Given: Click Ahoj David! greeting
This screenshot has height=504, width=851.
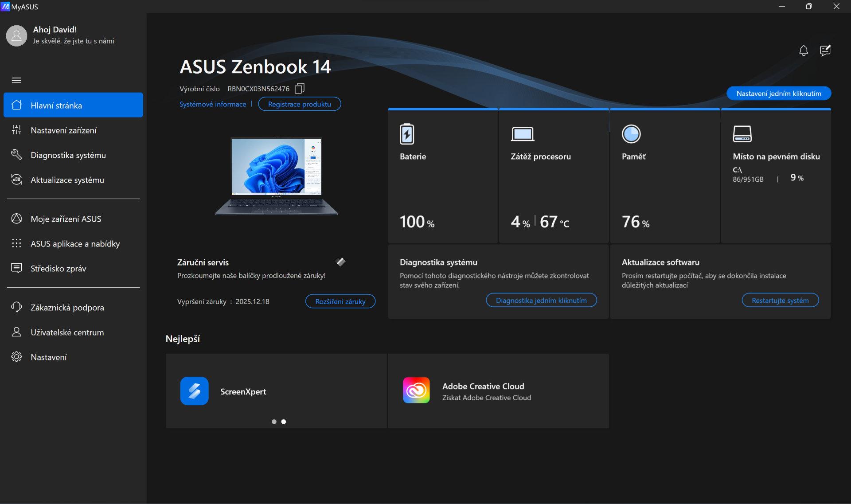Looking at the screenshot, I should pyautogui.click(x=55, y=30).
